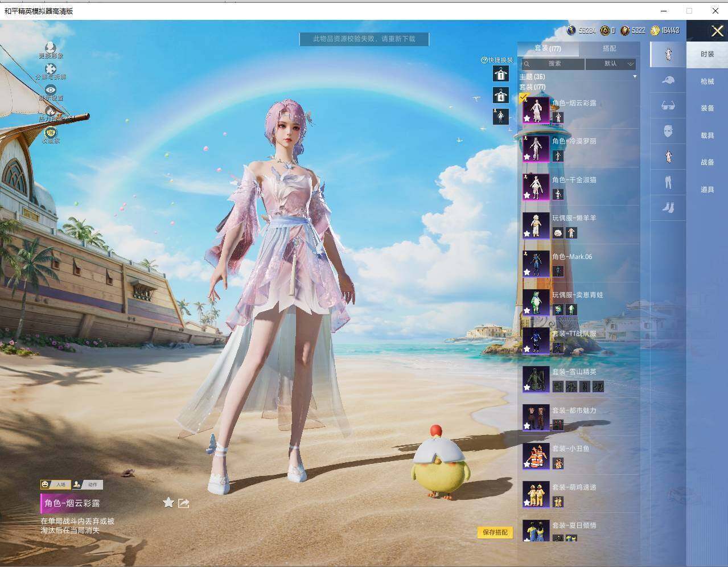Image resolution: width=728 pixels, height=567 pixels.
Task: Select the glasses category icon
Action: pyautogui.click(x=668, y=105)
